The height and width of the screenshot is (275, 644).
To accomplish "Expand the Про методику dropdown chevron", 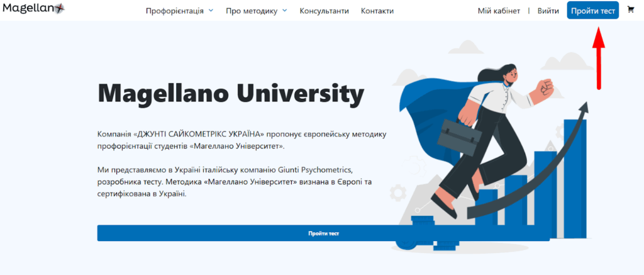I will 285,11.
